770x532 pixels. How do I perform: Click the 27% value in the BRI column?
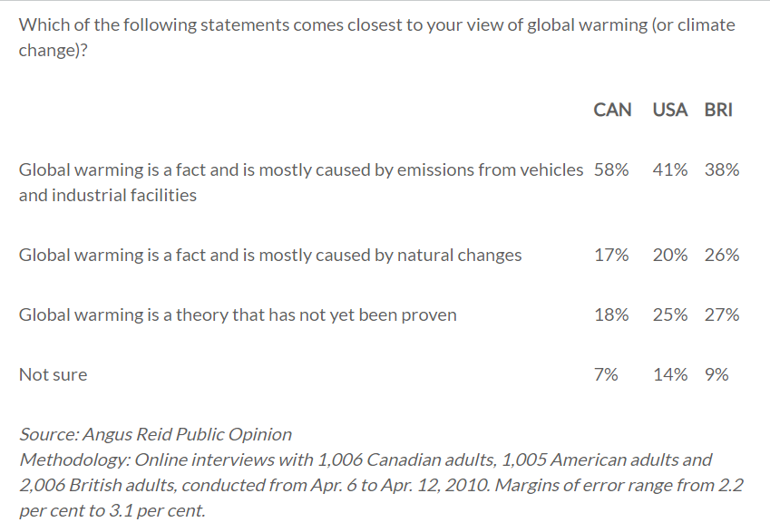pos(721,314)
